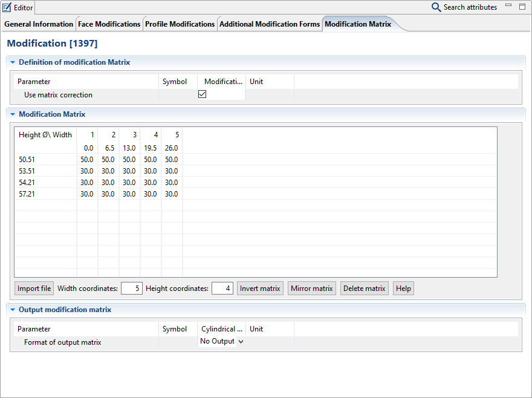
Task: Switch to General Information tab
Action: [39, 24]
